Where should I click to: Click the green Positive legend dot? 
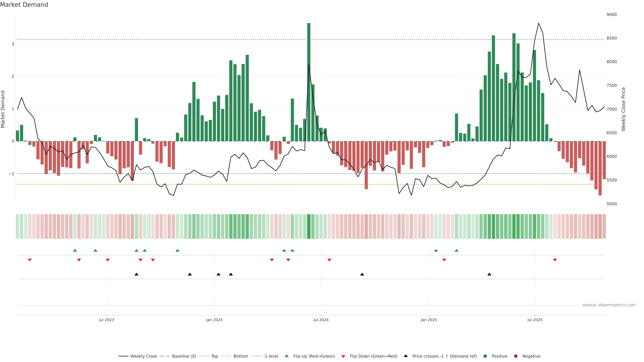tap(485, 356)
